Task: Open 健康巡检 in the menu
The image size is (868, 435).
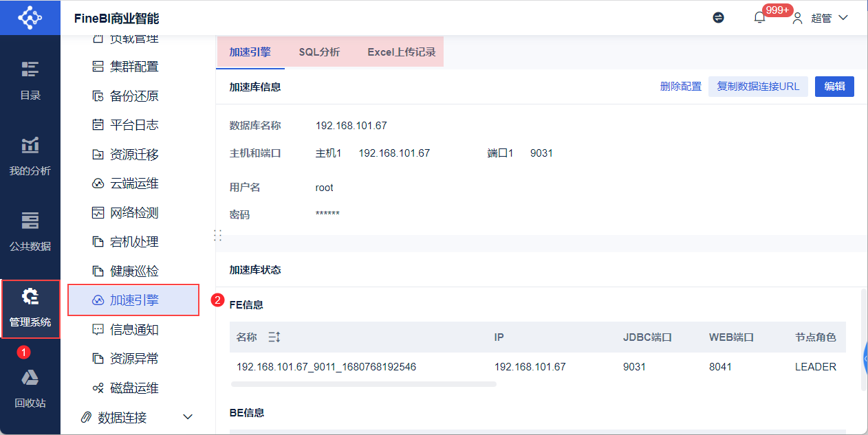Action: pos(133,271)
